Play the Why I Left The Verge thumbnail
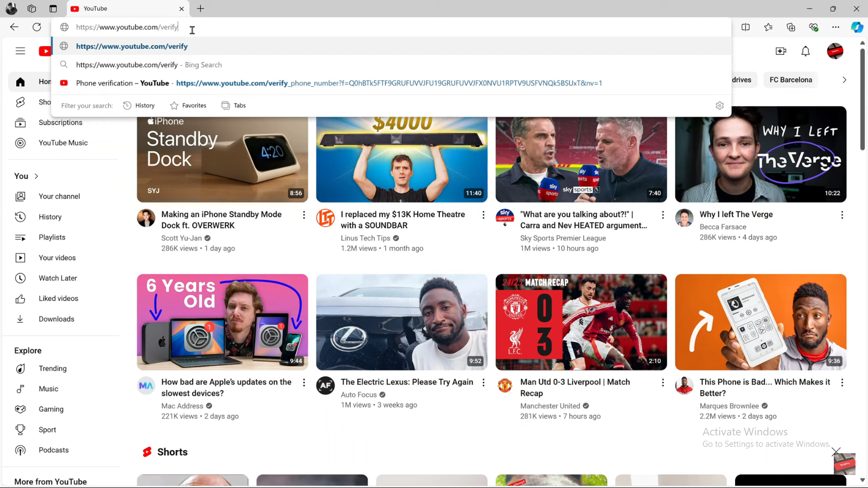 pyautogui.click(x=761, y=155)
